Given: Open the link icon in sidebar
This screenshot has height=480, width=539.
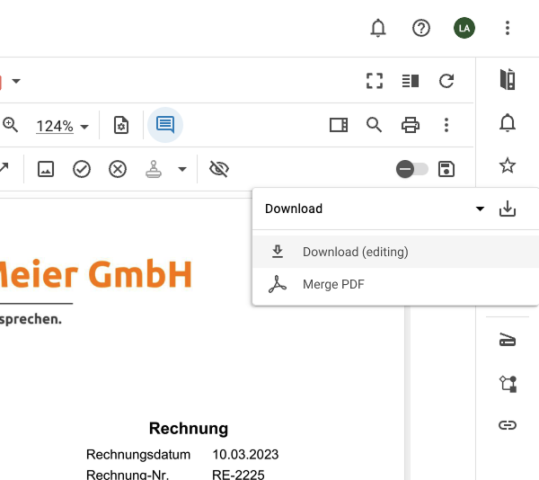Looking at the screenshot, I should click(507, 425).
